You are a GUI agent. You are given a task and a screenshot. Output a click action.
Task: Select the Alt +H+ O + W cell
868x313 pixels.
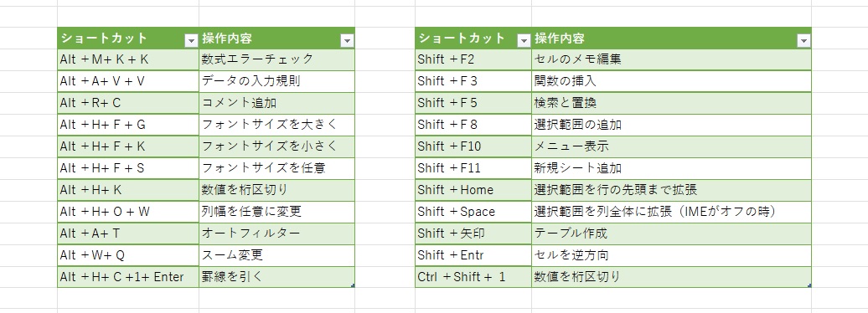coord(128,212)
